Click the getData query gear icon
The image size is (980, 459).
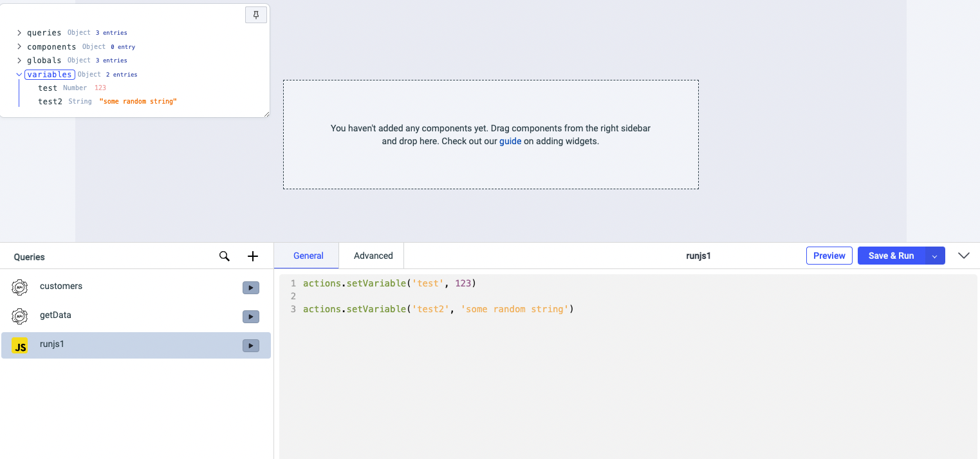(x=20, y=316)
